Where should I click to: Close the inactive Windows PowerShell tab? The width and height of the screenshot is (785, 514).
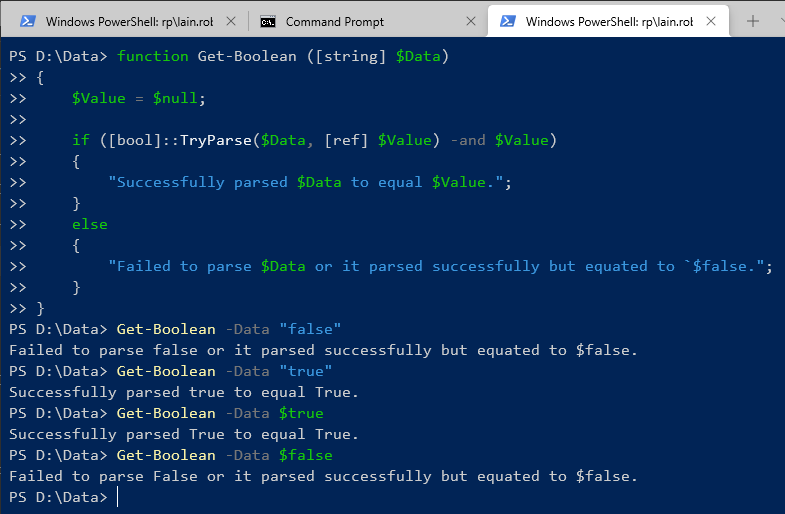click(x=231, y=21)
